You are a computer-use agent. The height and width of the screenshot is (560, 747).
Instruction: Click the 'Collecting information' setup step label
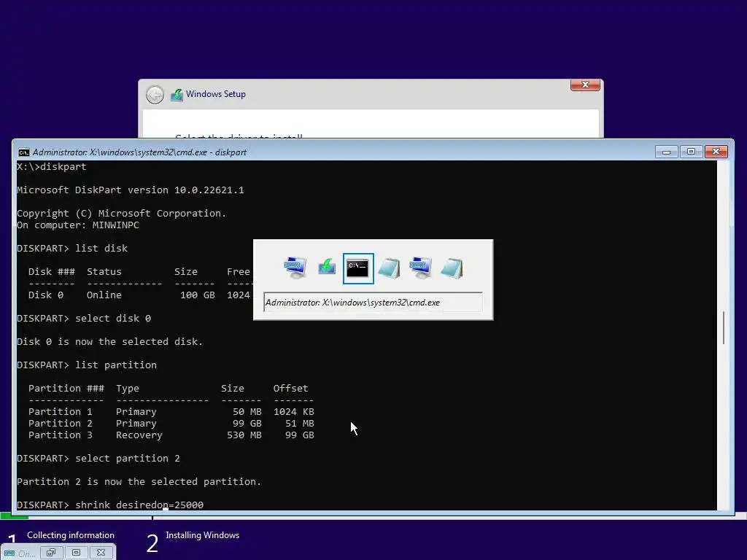point(71,535)
